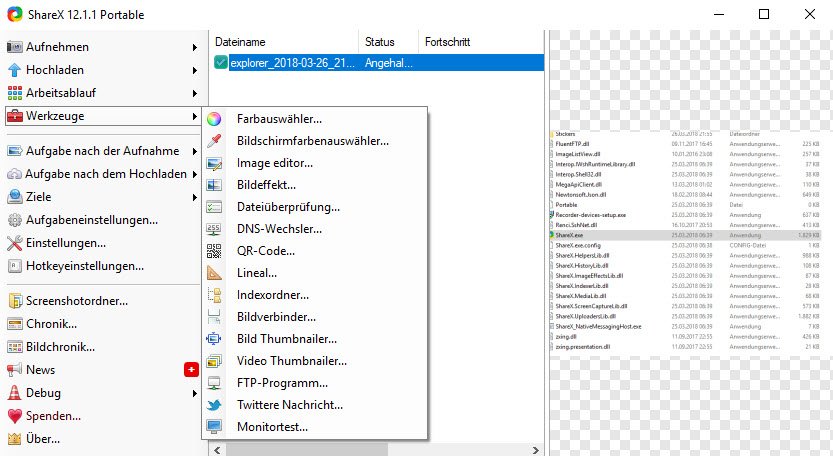Click the Indexordner icon
This screenshot has height=456, width=833.
[x=214, y=295]
